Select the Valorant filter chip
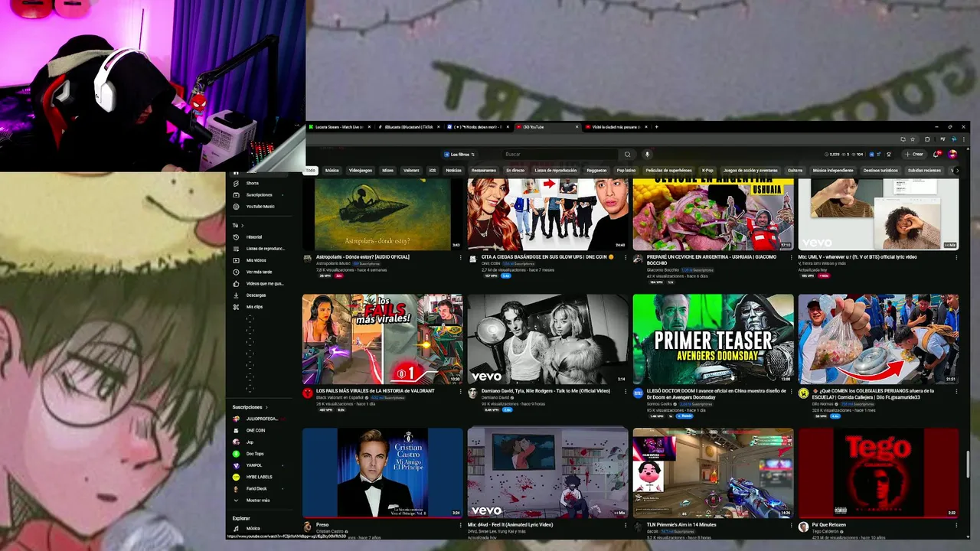This screenshot has height=551, width=980. 411,171
